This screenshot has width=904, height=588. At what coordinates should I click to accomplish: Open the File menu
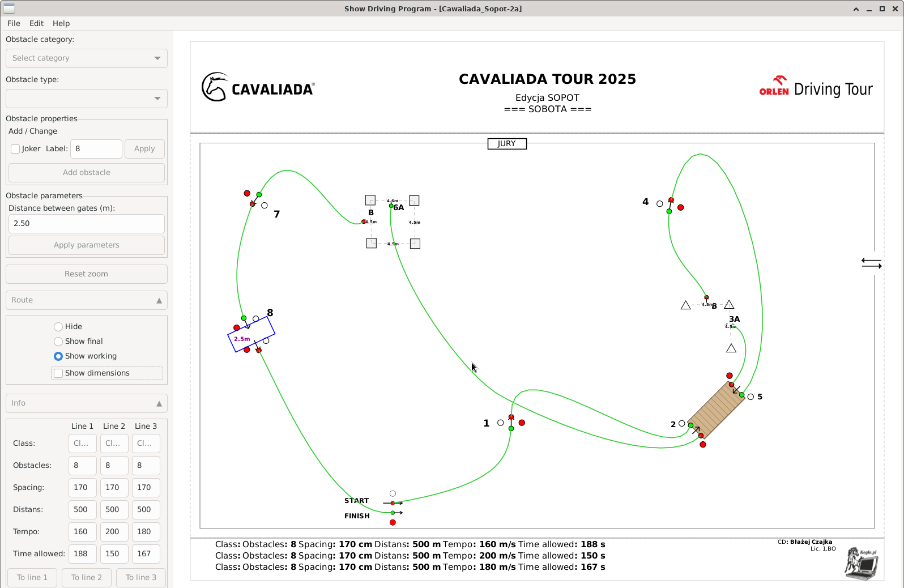pyautogui.click(x=14, y=23)
